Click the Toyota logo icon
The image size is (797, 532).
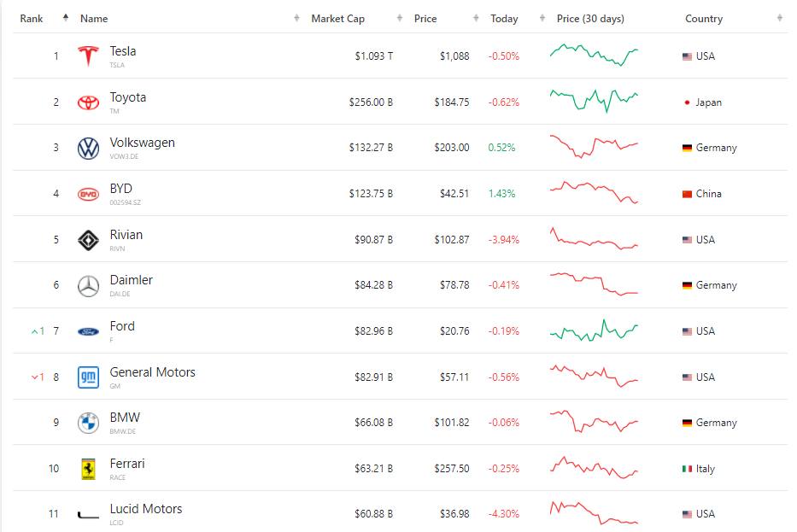88,102
